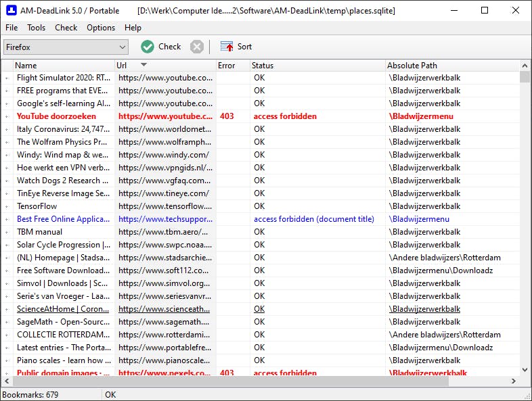Image resolution: width=532 pixels, height=401 pixels.
Task: Select the underlined 'ScienceAtHome | Coron...' bookmark
Action: [63, 309]
